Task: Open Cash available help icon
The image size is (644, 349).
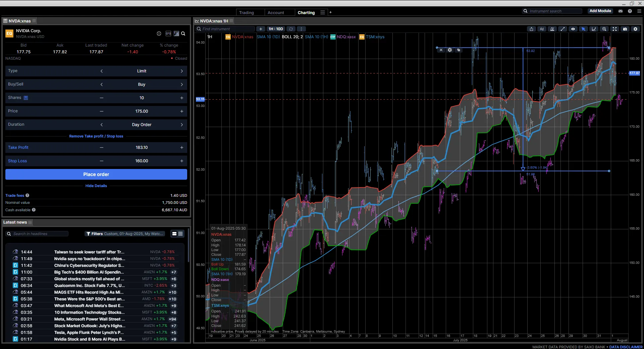Action: 34,210
